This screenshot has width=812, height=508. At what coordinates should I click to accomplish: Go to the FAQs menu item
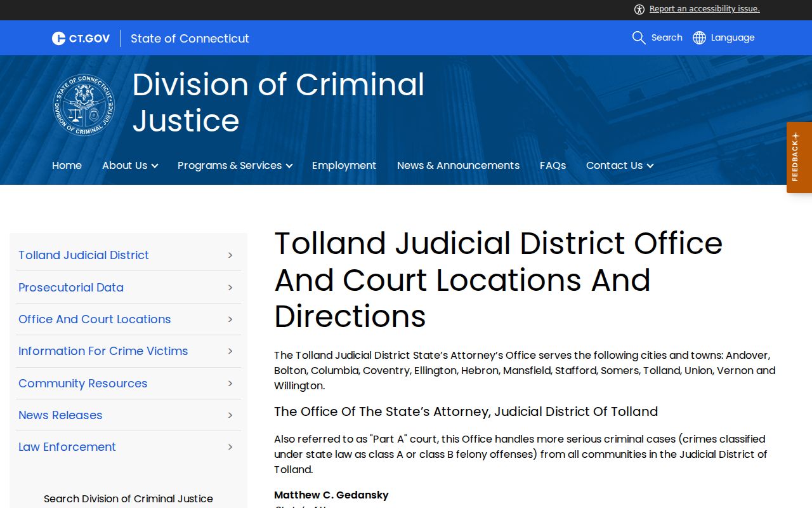(x=553, y=165)
